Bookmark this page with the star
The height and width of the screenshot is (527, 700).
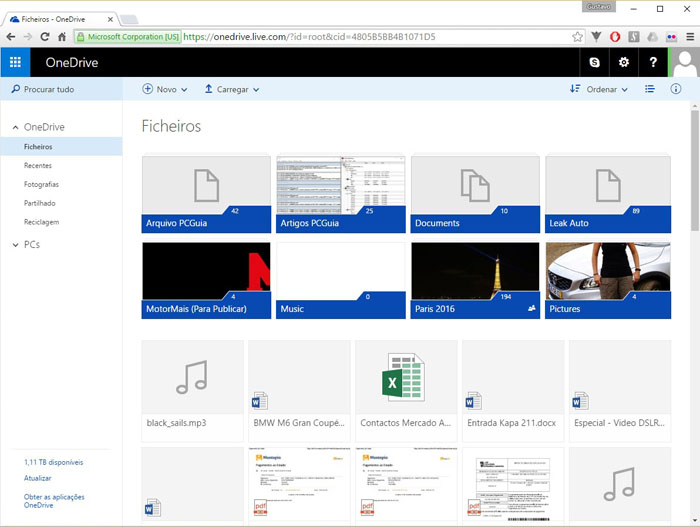[x=577, y=37]
